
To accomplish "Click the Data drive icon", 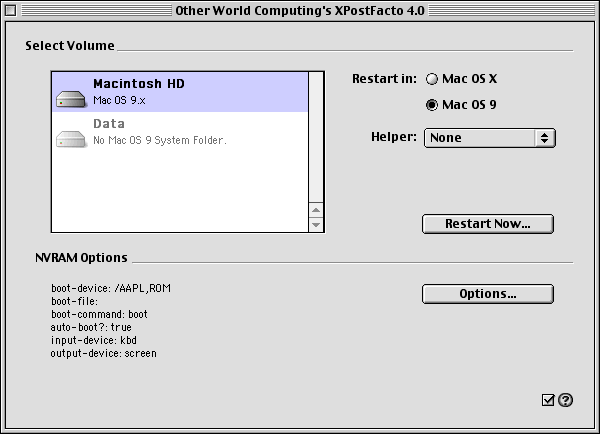I will click(71, 139).
